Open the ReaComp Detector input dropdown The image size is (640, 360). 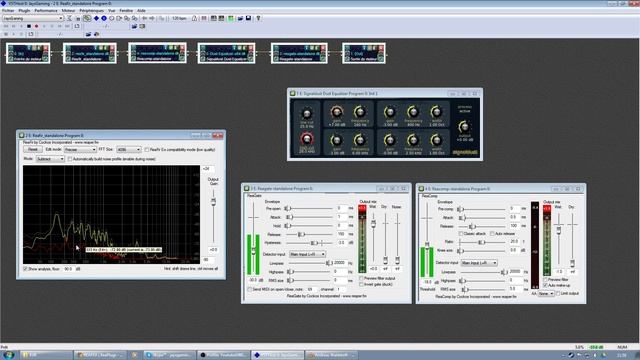pyautogui.click(x=479, y=263)
